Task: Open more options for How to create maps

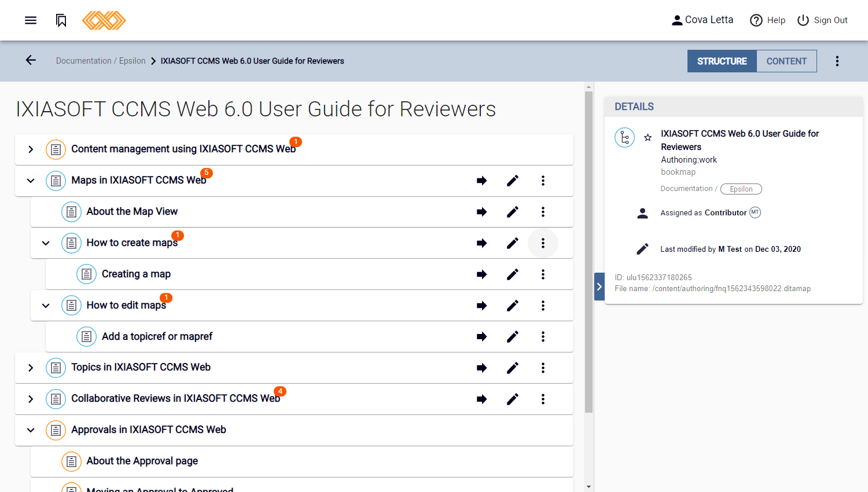Action: 543,243
